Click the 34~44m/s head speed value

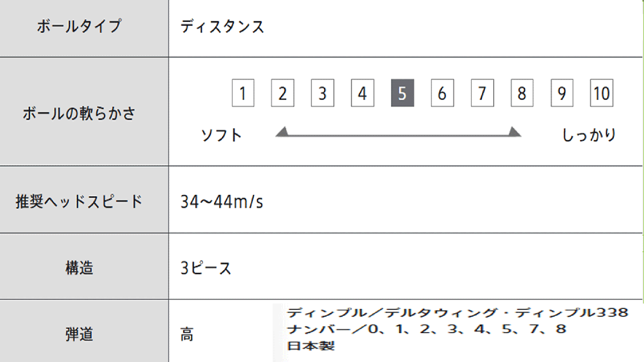click(x=222, y=203)
